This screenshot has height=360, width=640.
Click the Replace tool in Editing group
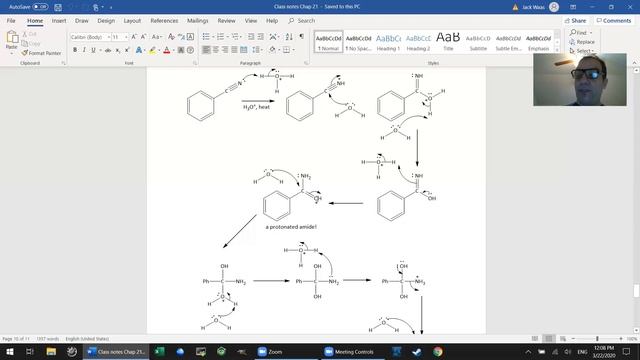582,42
